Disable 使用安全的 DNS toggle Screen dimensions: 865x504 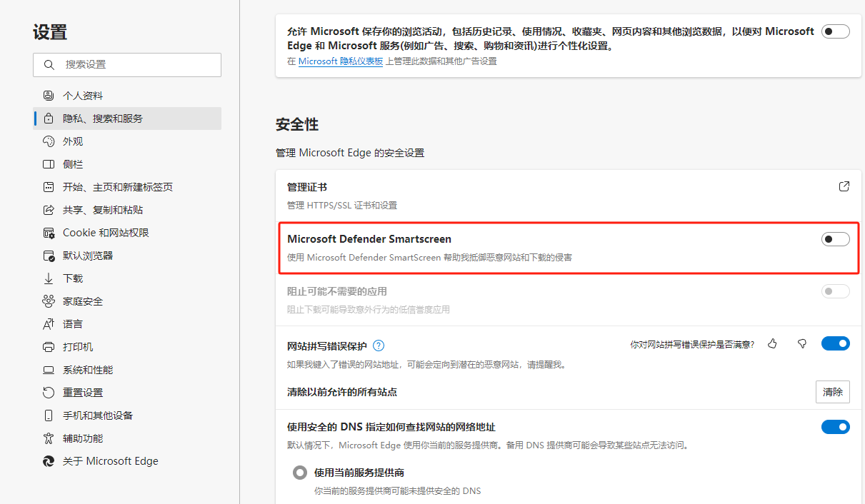[836, 427]
